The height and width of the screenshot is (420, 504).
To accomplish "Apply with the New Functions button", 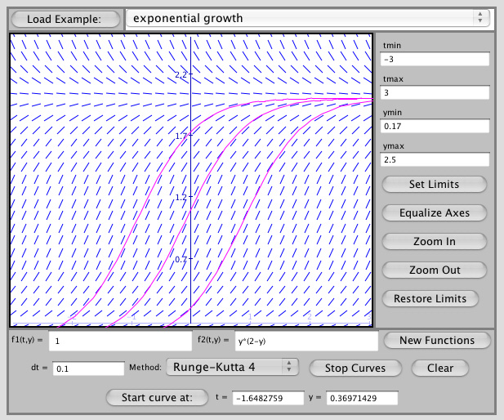I will click(437, 340).
